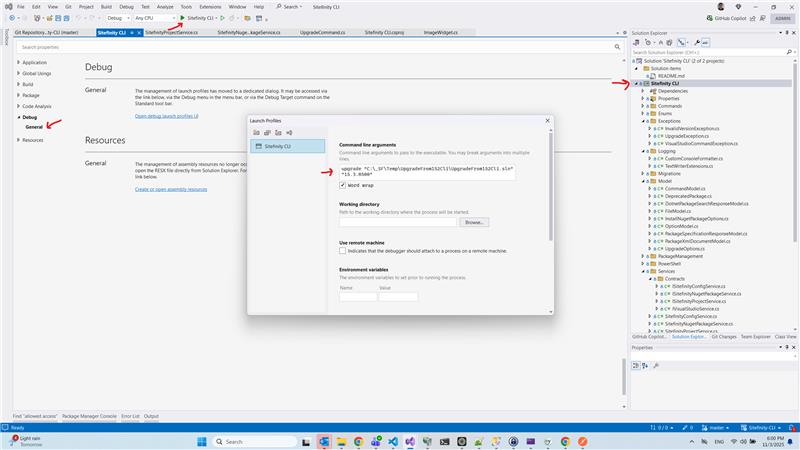Toggle Word wrap checkbox

point(342,185)
